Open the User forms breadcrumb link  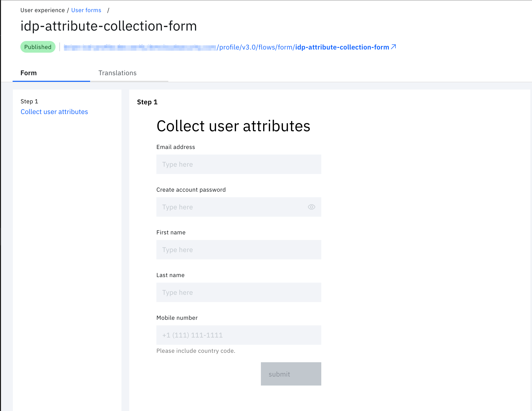(x=86, y=10)
